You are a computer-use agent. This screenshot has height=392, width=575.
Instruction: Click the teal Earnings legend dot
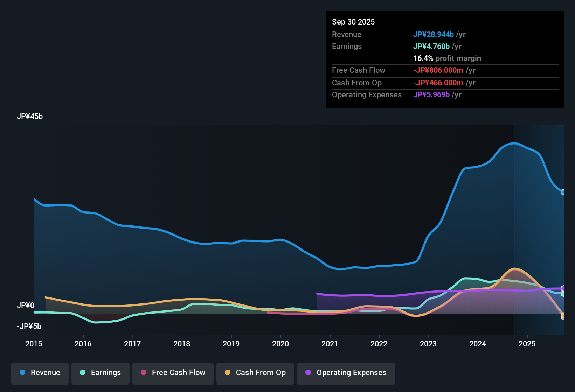click(83, 373)
